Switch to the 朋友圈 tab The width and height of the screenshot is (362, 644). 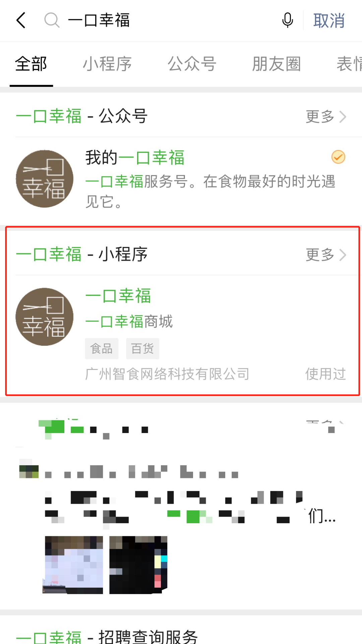click(277, 64)
